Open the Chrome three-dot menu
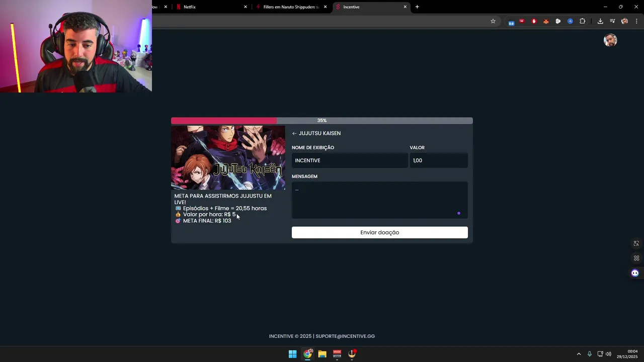This screenshot has width=644, height=362. pyautogui.click(x=636, y=21)
